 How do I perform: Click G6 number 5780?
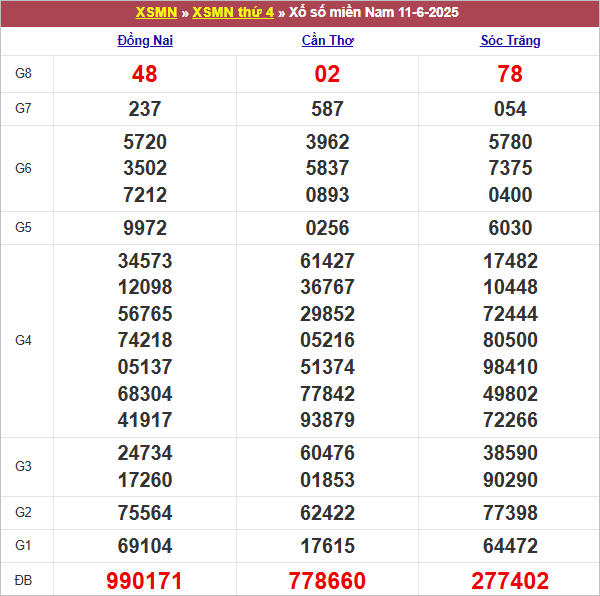[x=510, y=142]
